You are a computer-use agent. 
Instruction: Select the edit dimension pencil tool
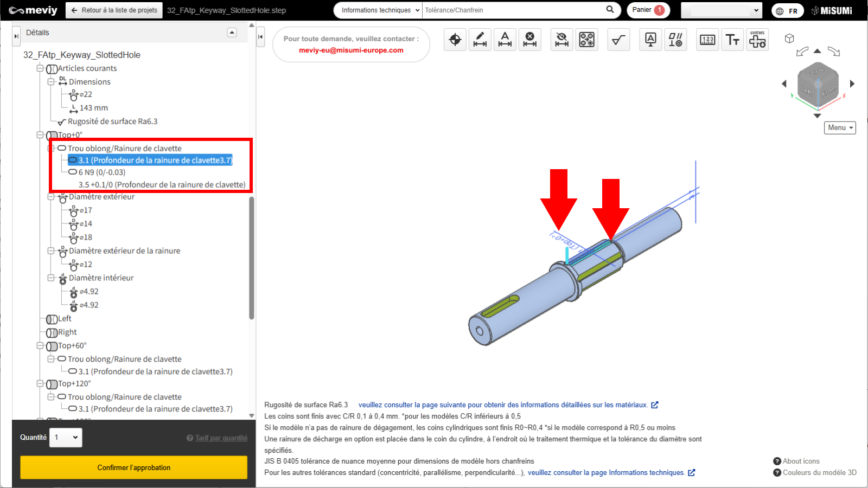480,40
